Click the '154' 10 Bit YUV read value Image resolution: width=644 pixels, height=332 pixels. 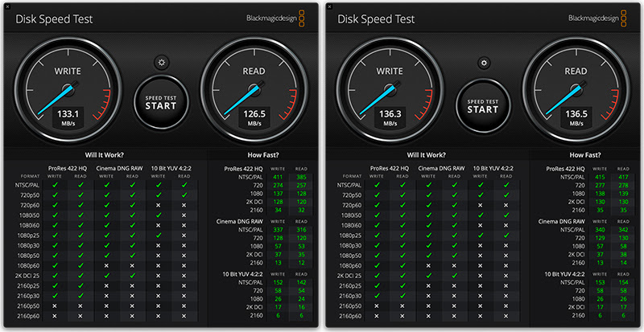tap(623, 282)
